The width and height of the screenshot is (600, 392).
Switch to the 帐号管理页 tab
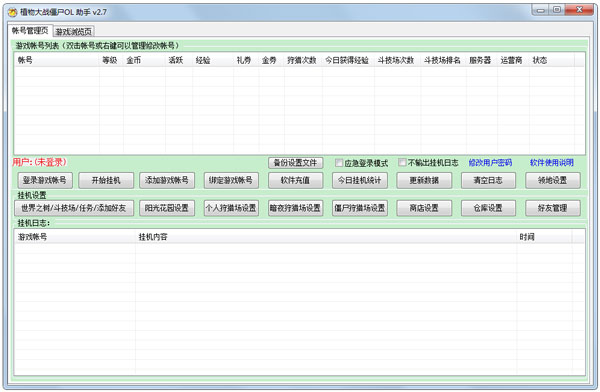click(30, 30)
